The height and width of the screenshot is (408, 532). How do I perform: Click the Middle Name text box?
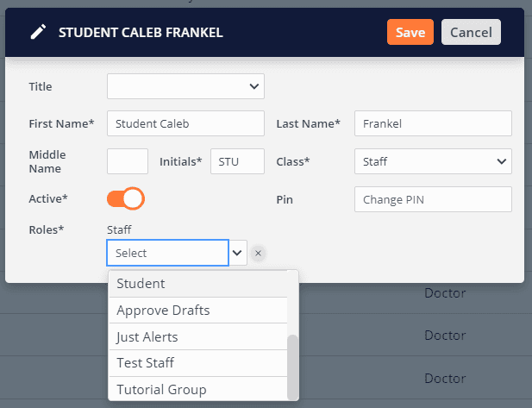(128, 161)
